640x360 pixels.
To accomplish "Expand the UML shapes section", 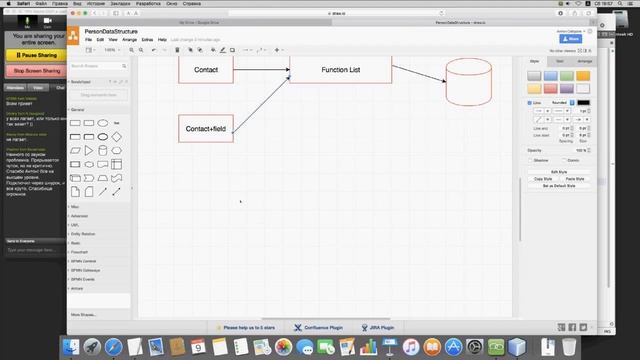I will pyautogui.click(x=75, y=225).
